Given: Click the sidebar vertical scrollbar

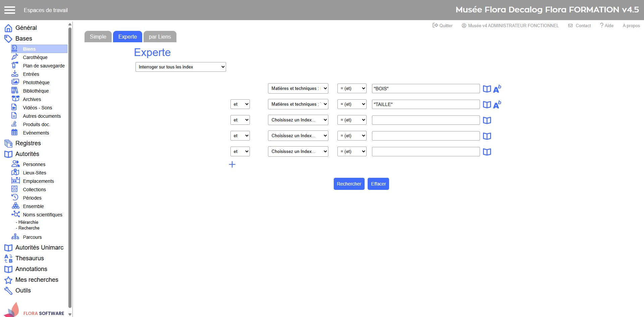Looking at the screenshot, I should coord(70,168).
